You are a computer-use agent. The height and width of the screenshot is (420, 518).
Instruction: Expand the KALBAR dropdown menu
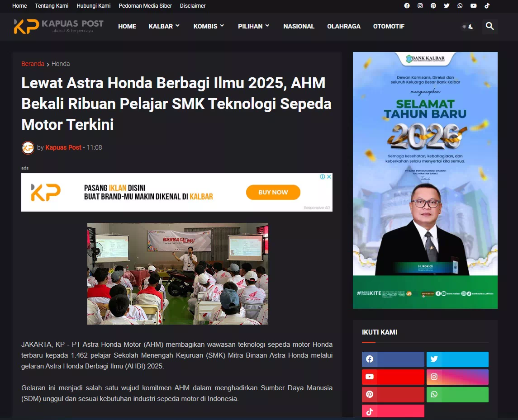coord(164,26)
